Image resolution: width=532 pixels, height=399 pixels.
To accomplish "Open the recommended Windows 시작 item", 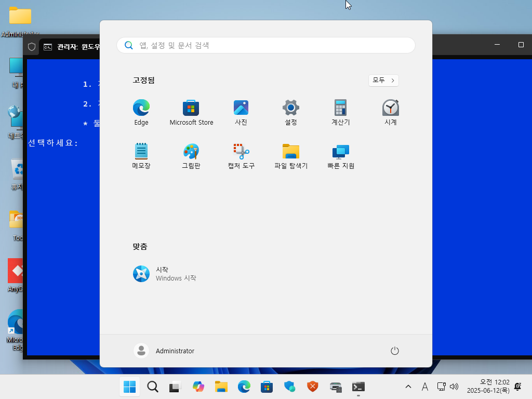I will pos(165,274).
